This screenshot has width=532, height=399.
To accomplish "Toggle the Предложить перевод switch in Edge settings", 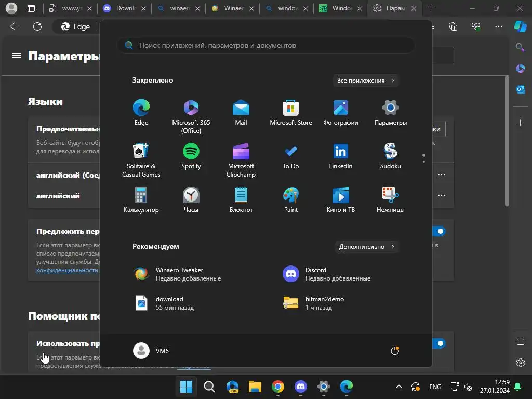I will [x=438, y=231].
